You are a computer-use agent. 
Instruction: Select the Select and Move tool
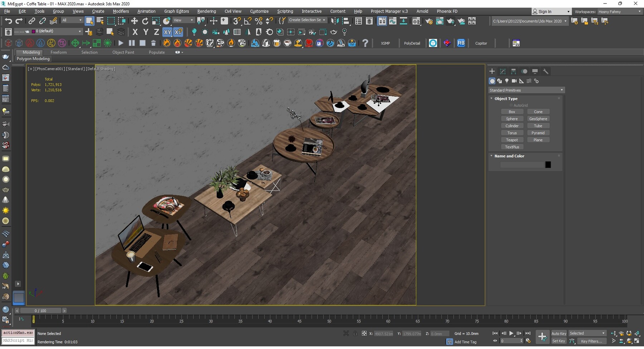click(x=135, y=20)
